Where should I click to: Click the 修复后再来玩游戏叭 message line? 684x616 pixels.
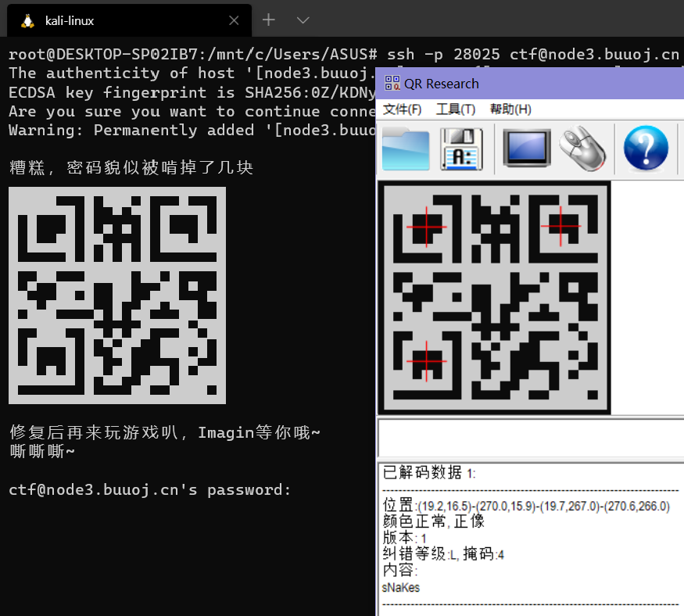pyautogui.click(x=164, y=432)
